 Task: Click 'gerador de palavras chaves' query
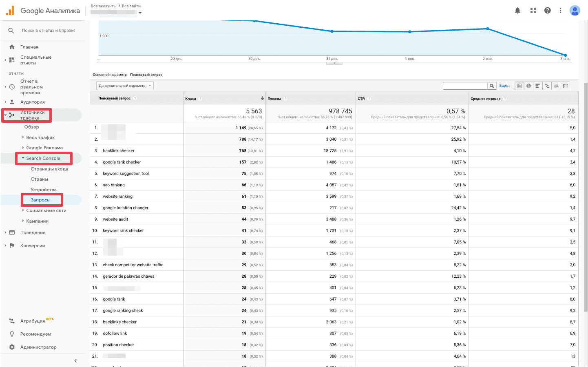[x=128, y=276]
